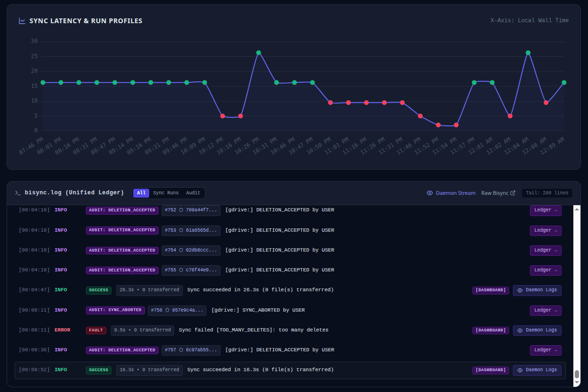Select the red 11:46 PM data point
Screen dimensions: 588x392
(420, 116)
